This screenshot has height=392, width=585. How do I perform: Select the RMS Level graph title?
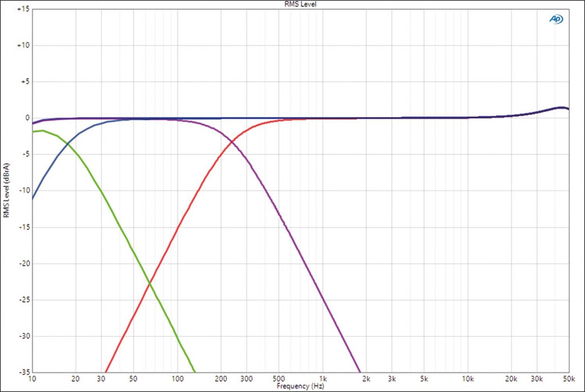[x=300, y=4]
